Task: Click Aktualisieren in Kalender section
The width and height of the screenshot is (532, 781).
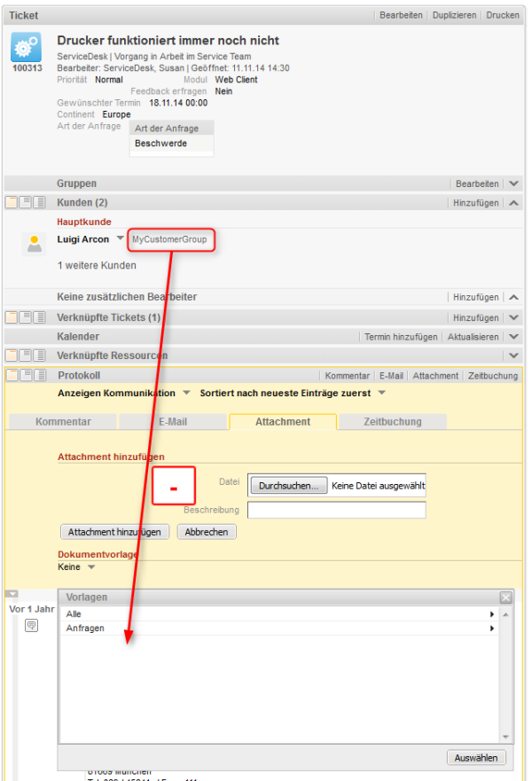Action: coord(473,337)
